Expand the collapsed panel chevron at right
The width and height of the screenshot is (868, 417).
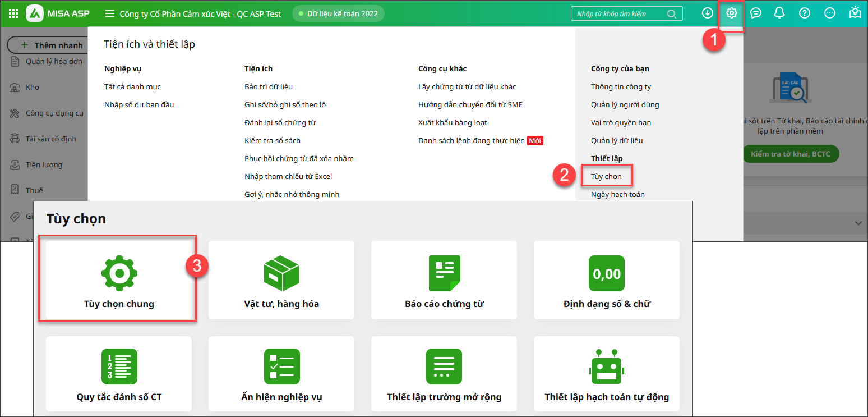(x=858, y=223)
